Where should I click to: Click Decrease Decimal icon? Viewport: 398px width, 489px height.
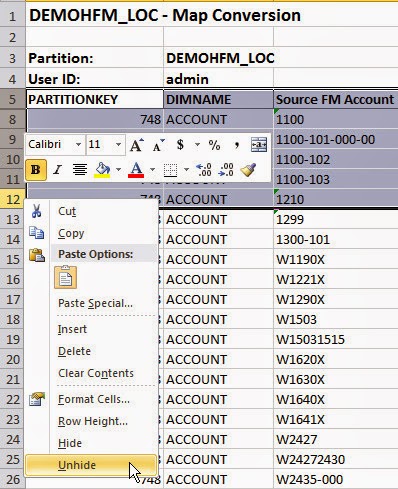coord(226,170)
